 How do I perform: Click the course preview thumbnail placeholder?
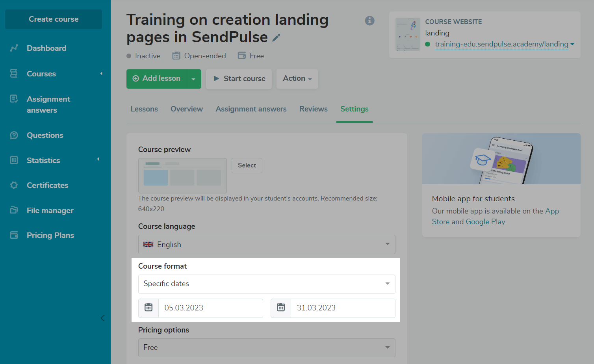click(182, 175)
